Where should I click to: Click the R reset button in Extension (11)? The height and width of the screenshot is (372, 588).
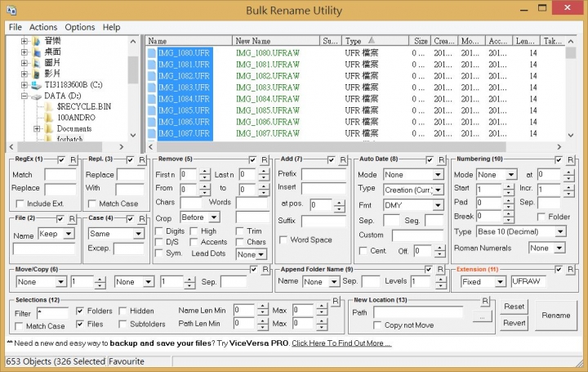click(x=570, y=270)
